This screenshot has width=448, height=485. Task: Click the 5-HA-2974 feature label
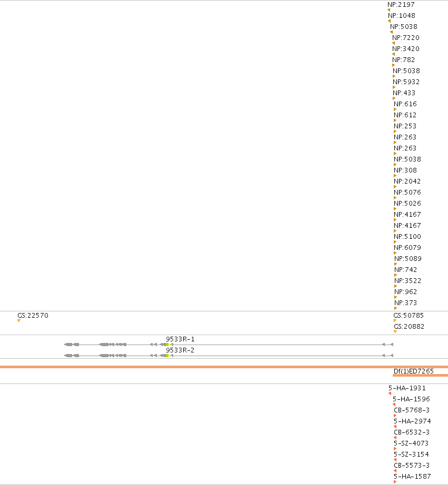(x=412, y=421)
